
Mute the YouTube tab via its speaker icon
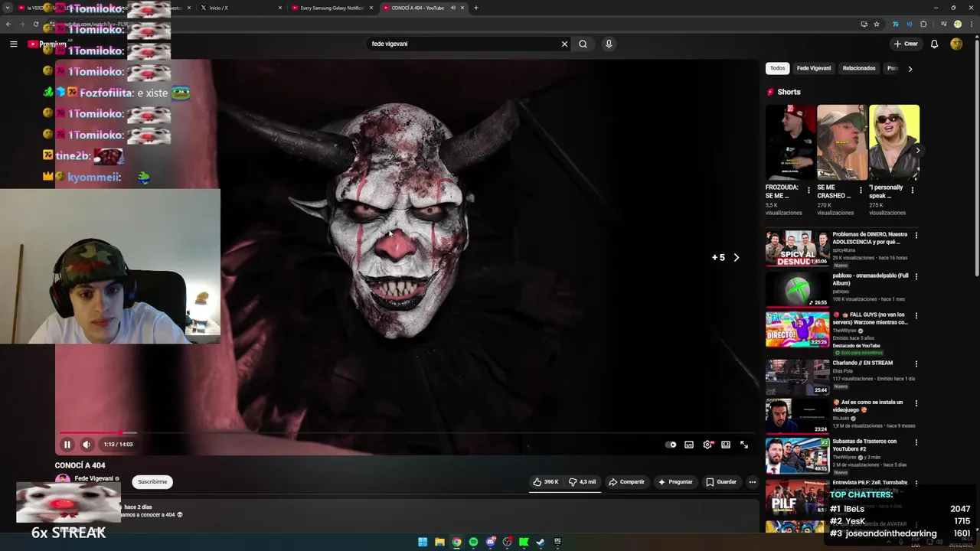452,8
